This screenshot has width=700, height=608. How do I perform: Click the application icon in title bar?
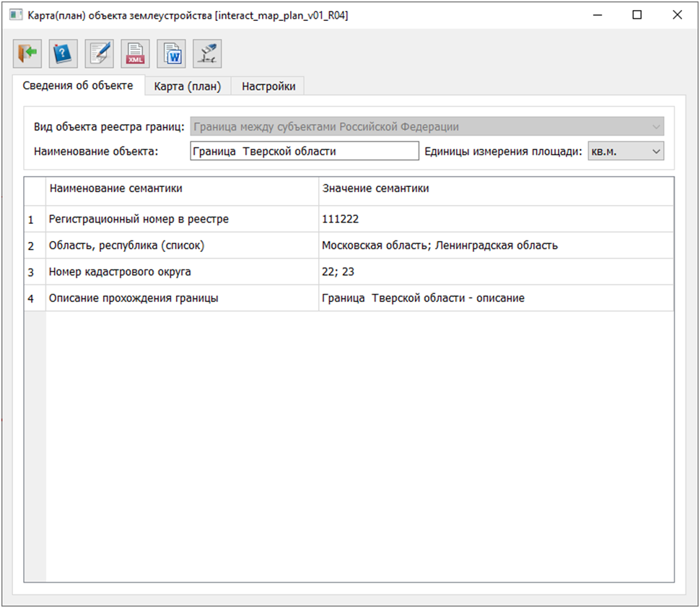pos(15,15)
